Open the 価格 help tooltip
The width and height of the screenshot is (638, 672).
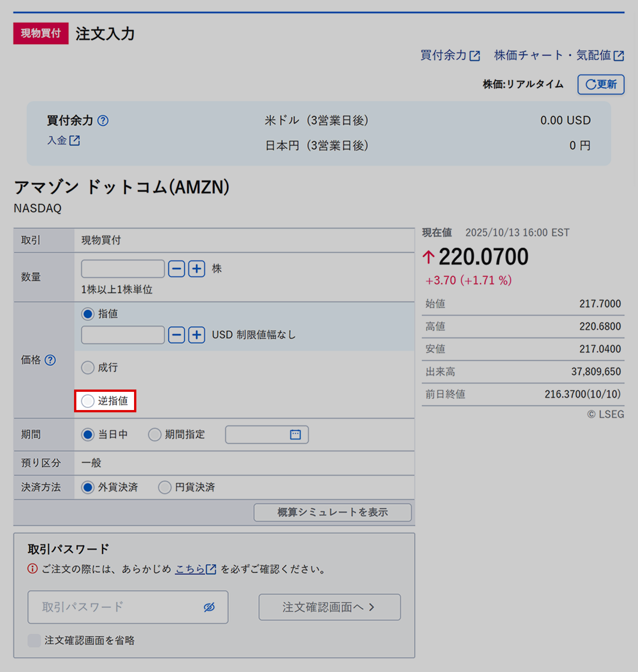(x=51, y=360)
